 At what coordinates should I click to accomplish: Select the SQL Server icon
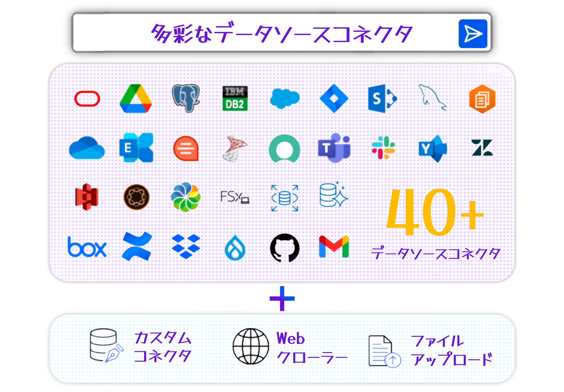pos(235,148)
